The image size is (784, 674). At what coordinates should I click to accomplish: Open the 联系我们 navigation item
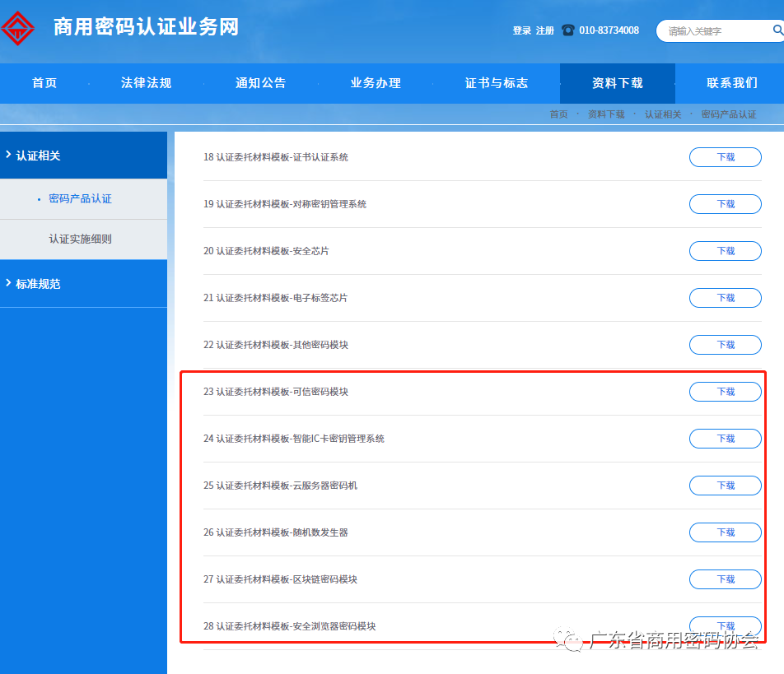[731, 83]
